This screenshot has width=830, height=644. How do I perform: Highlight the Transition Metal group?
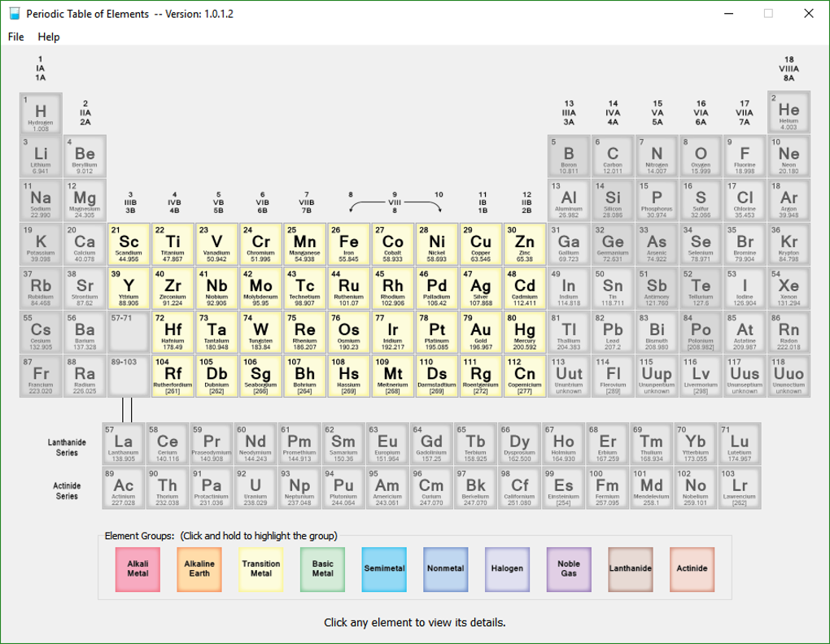pos(261,569)
